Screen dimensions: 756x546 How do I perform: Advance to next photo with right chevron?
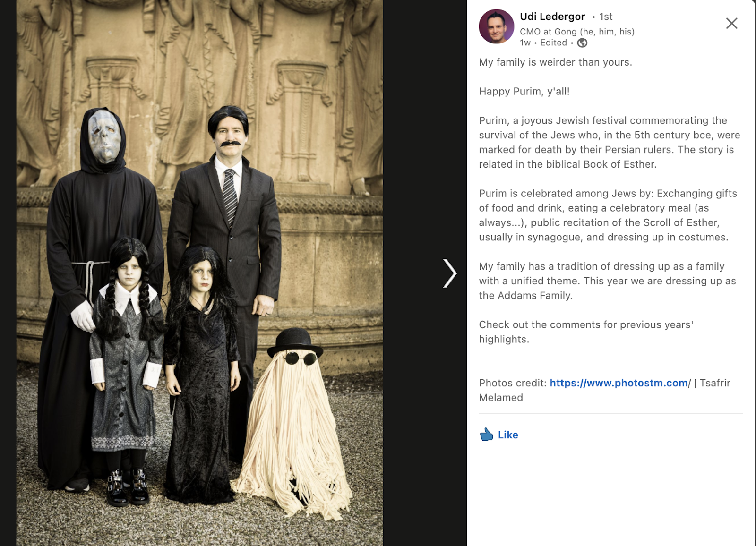pyautogui.click(x=449, y=273)
